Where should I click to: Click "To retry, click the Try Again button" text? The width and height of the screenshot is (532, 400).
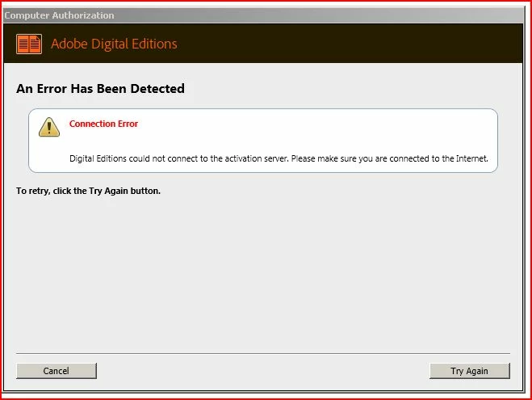point(88,191)
